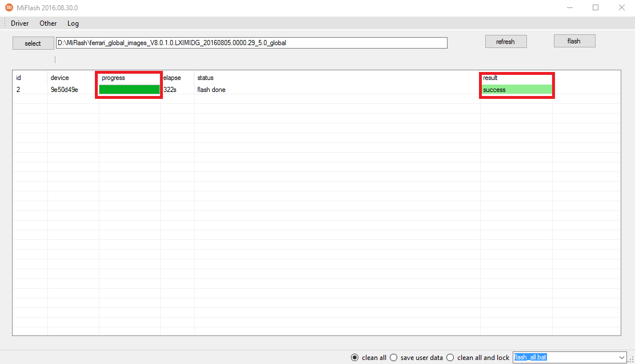Viewport: 635px width, 364px height.
Task: Click the refresh button
Action: click(x=506, y=42)
